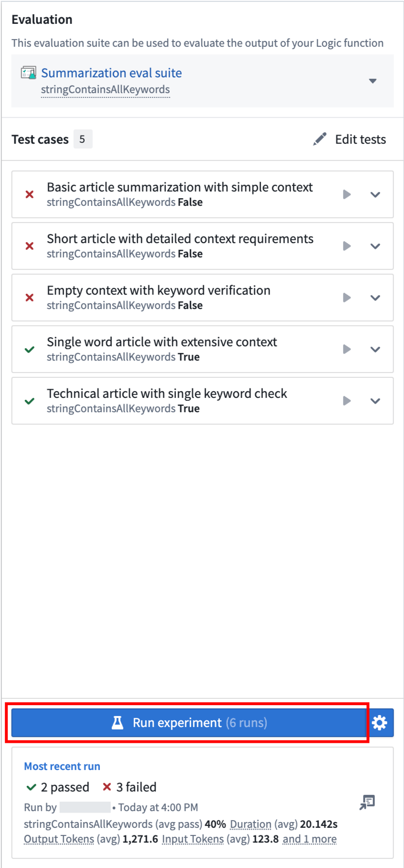The image size is (404, 868).
Task: Click the pencil edit icon
Action: point(320,139)
